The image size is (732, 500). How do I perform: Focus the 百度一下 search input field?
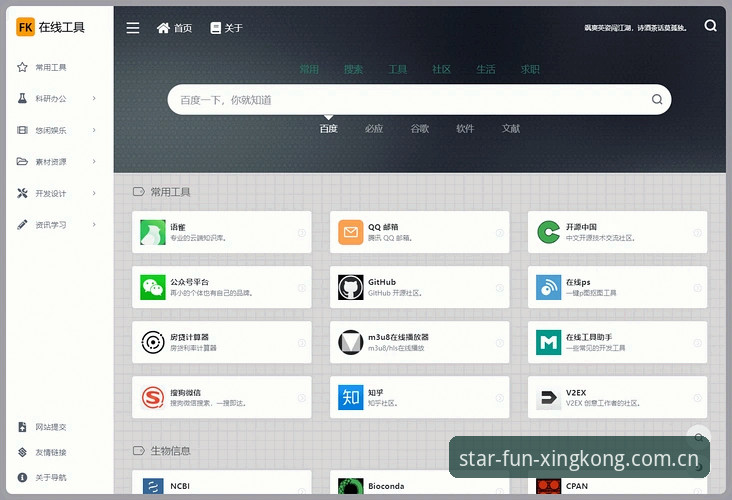click(419, 99)
